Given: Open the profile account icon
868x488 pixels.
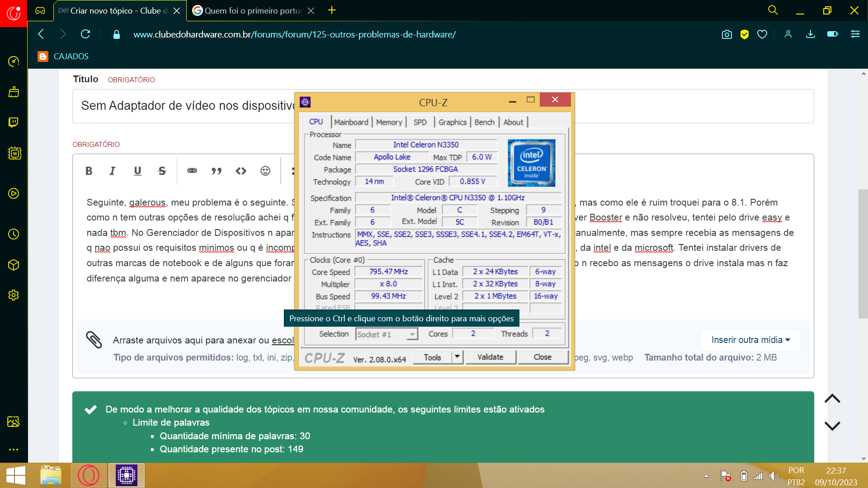Looking at the screenshot, I should point(788,34).
